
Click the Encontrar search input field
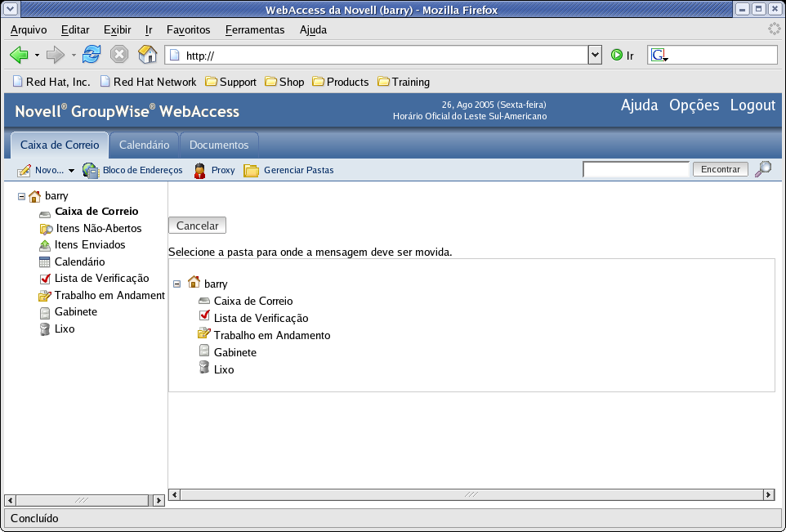coord(636,169)
